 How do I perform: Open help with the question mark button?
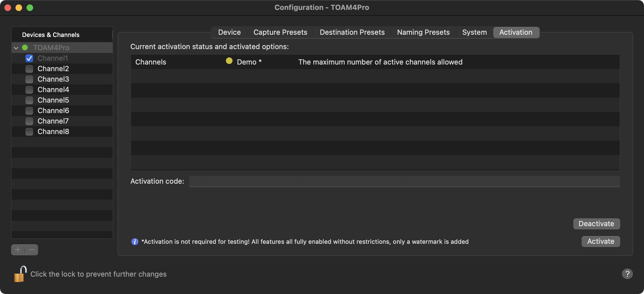pyautogui.click(x=627, y=274)
